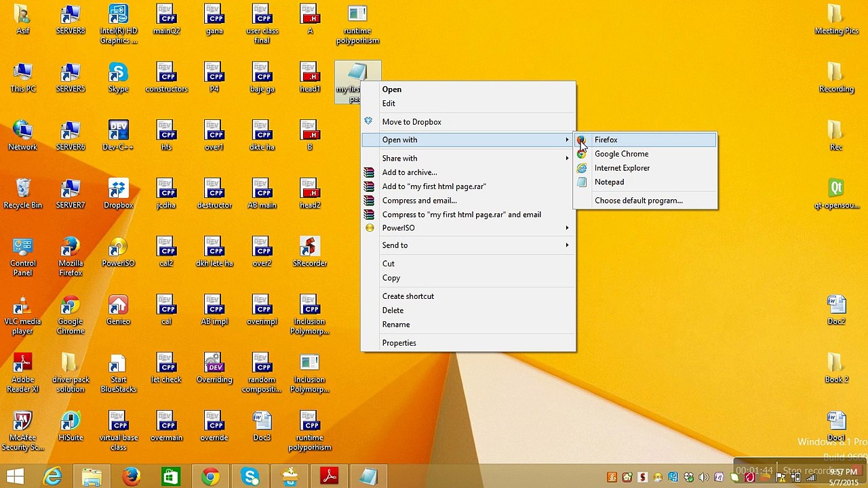Viewport: 868px width, 488px height.
Task: Open file with Notepad in submenu
Action: click(x=646, y=182)
